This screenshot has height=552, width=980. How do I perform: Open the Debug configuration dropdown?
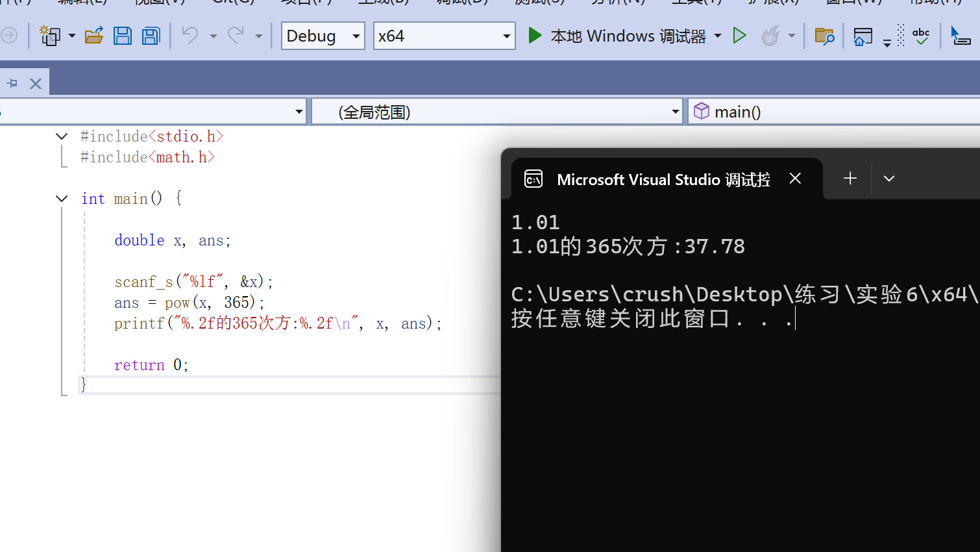pos(323,36)
